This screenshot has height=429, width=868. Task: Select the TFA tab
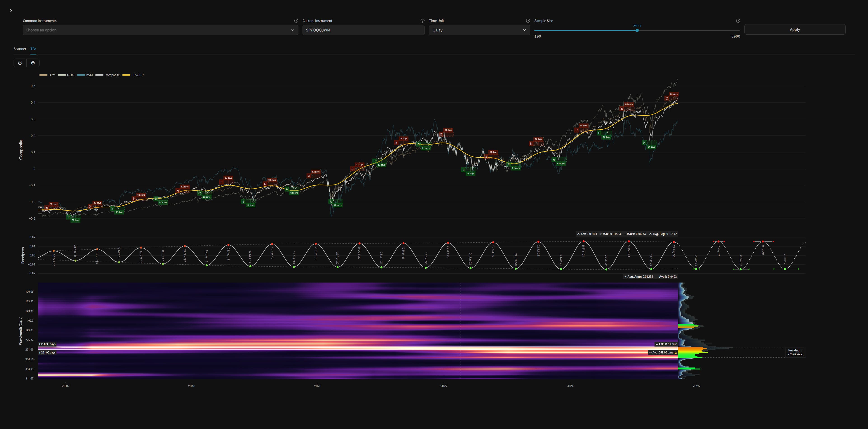pyautogui.click(x=33, y=49)
